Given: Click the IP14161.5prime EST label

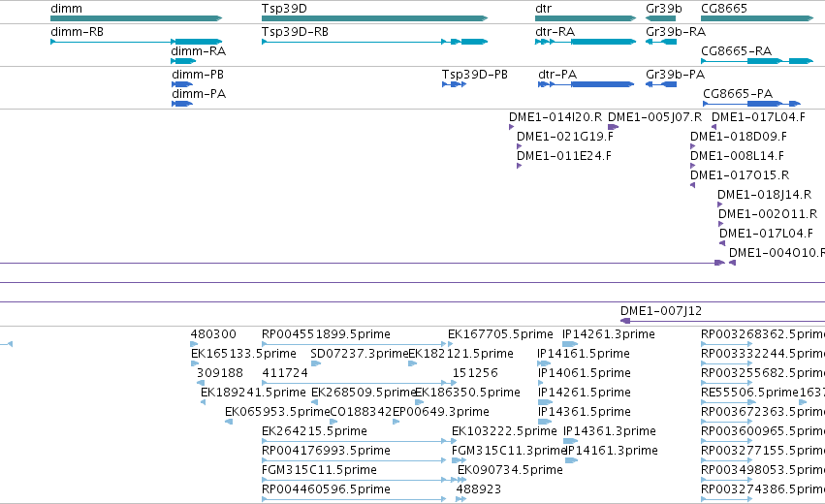Looking at the screenshot, I should [584, 354].
